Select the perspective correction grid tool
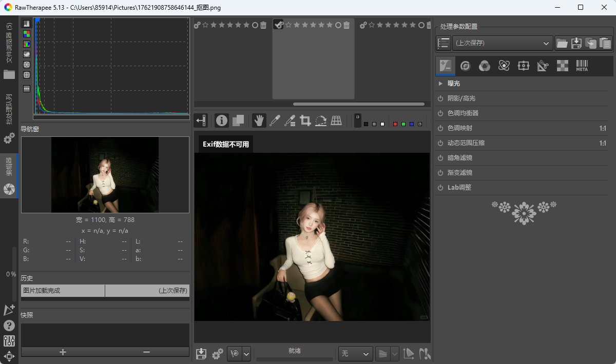Screen dimensions: 616x364 336,120
